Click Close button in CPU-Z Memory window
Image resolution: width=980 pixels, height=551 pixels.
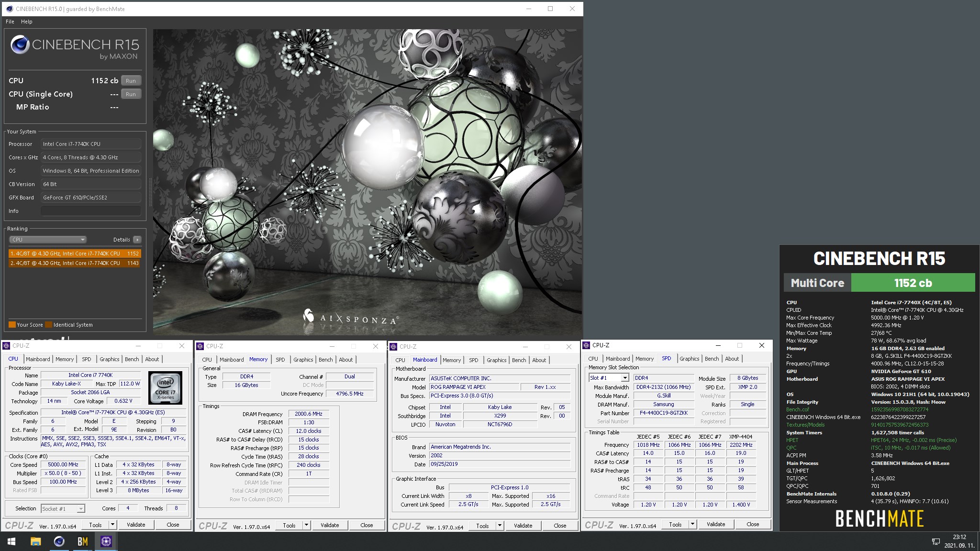coord(367,525)
